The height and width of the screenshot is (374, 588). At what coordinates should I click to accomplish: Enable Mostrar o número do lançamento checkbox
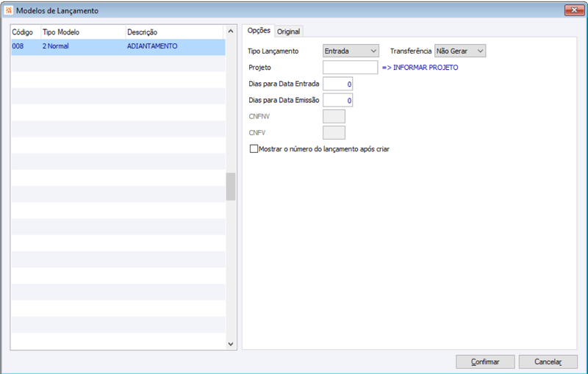coord(254,148)
